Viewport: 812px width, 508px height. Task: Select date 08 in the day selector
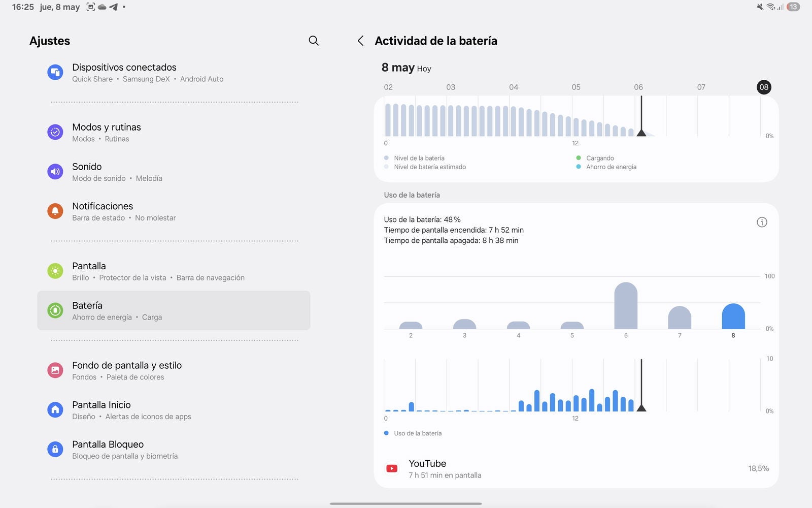click(764, 87)
